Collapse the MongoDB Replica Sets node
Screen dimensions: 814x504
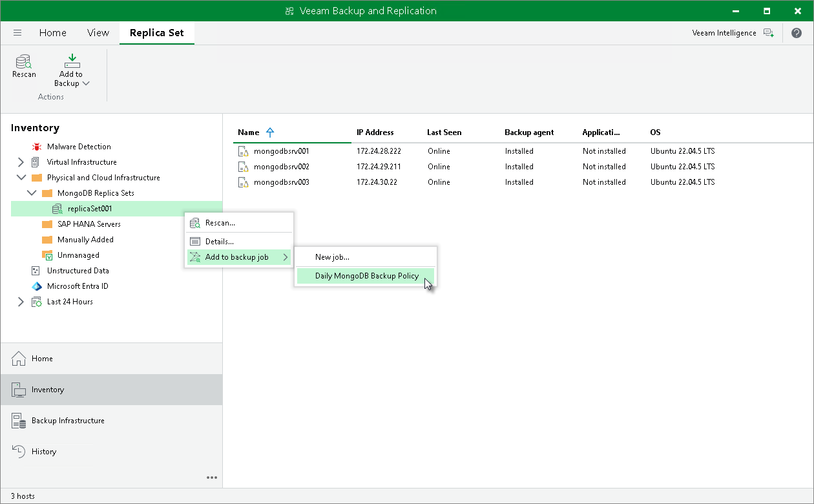click(31, 193)
